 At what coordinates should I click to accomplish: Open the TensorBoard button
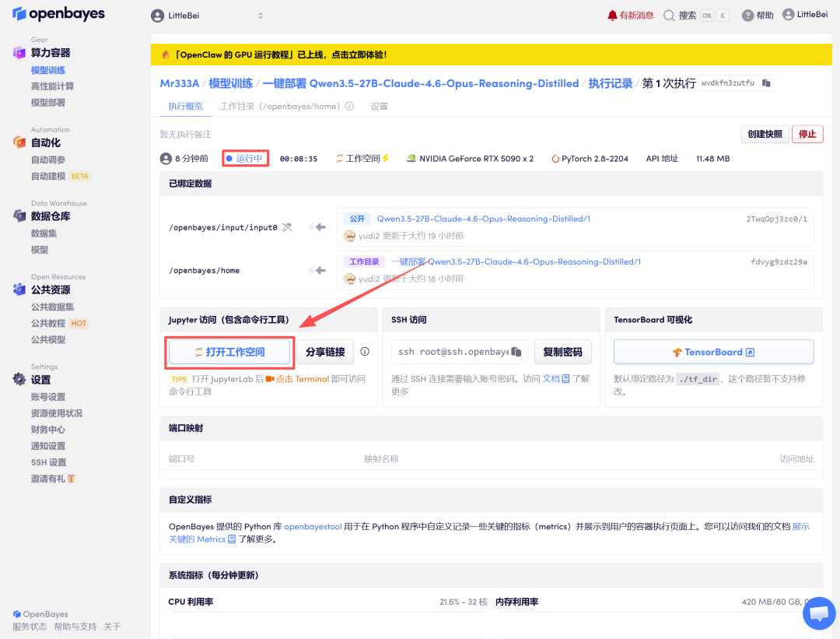pos(713,353)
